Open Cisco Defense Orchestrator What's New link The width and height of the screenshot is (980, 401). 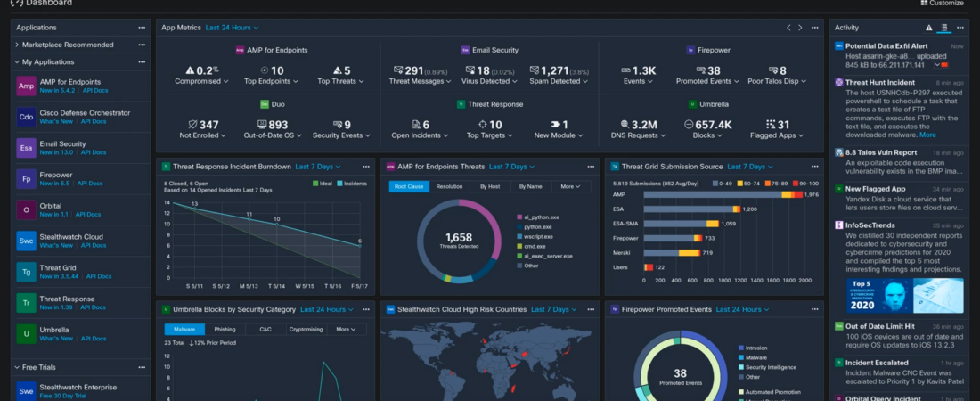pos(56,121)
